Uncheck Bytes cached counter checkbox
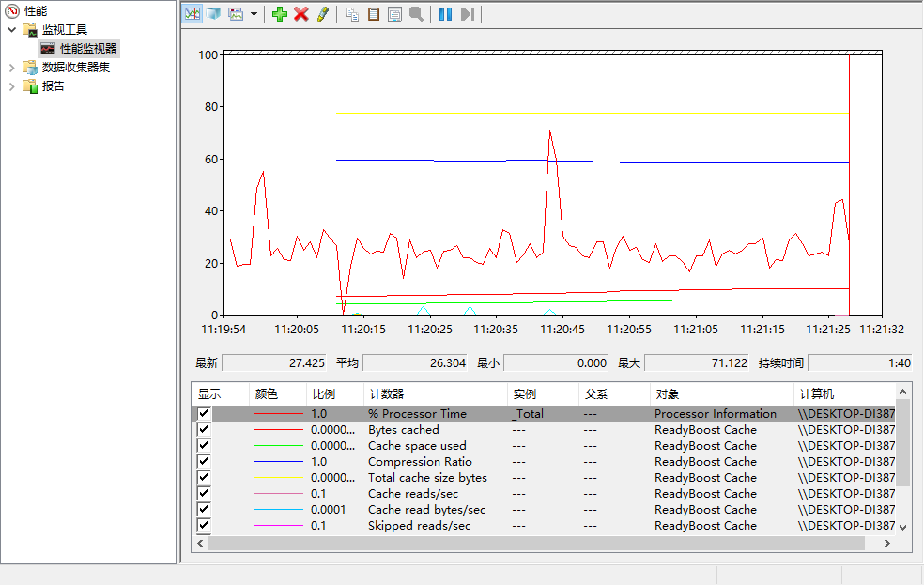This screenshot has width=924, height=585. 204,429
